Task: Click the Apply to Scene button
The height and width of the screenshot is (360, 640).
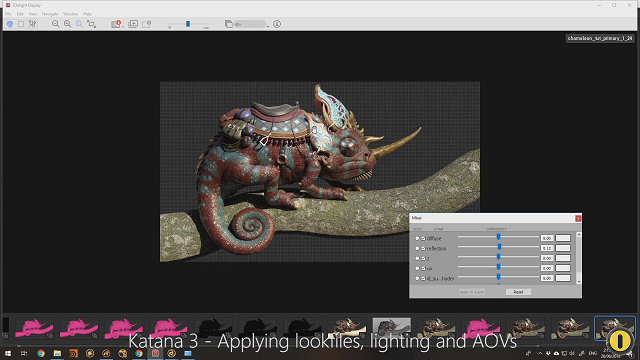Action: pos(472,292)
